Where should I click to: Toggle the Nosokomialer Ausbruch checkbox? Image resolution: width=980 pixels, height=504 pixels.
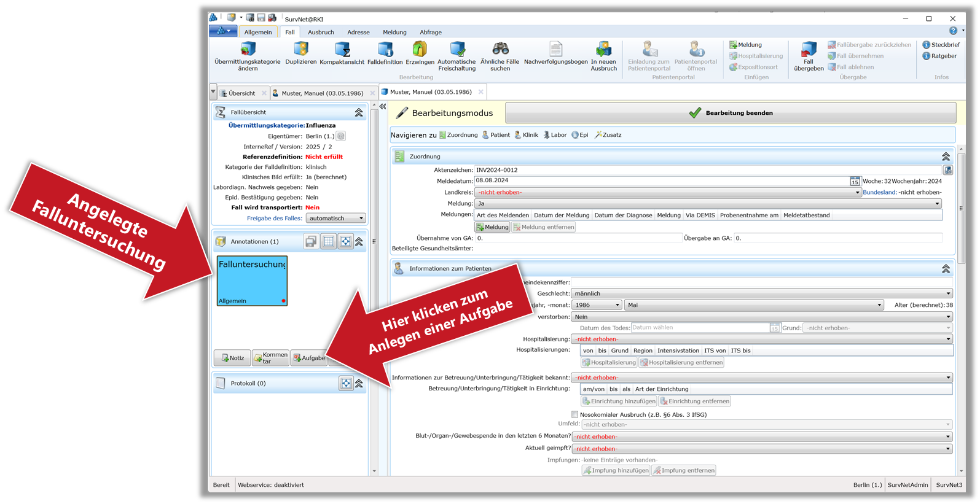pyautogui.click(x=574, y=414)
